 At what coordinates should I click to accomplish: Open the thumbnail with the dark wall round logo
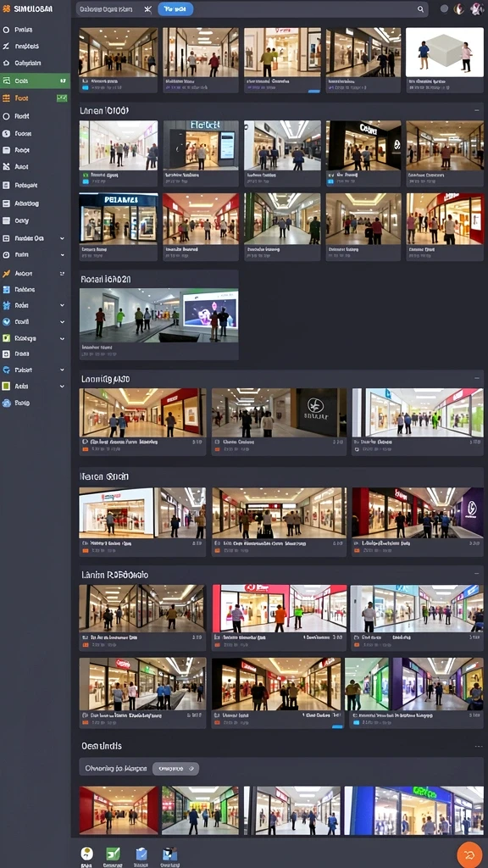click(280, 413)
